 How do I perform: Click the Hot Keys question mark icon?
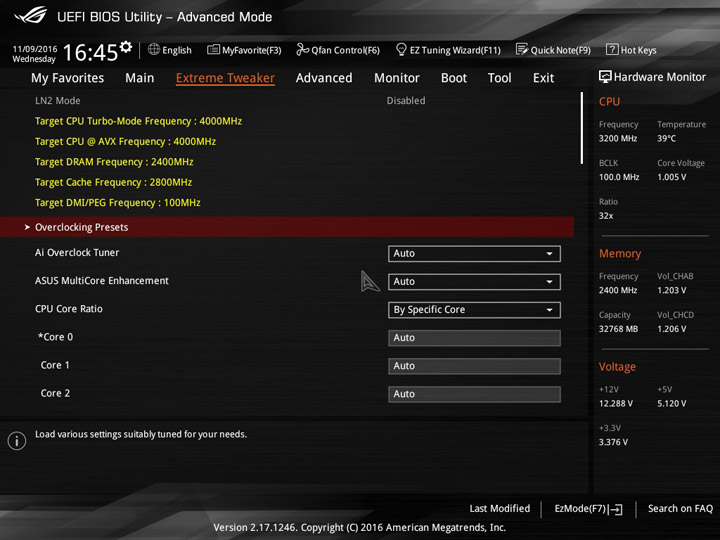tap(612, 49)
